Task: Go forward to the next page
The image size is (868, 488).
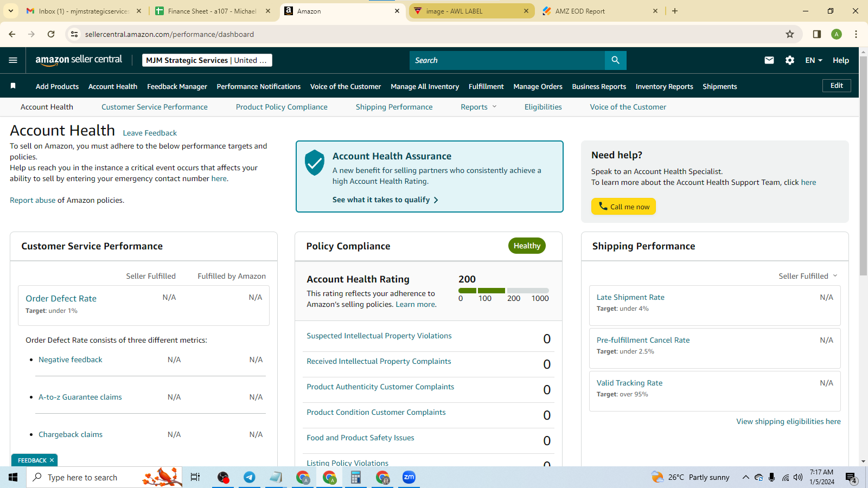Action: point(31,34)
